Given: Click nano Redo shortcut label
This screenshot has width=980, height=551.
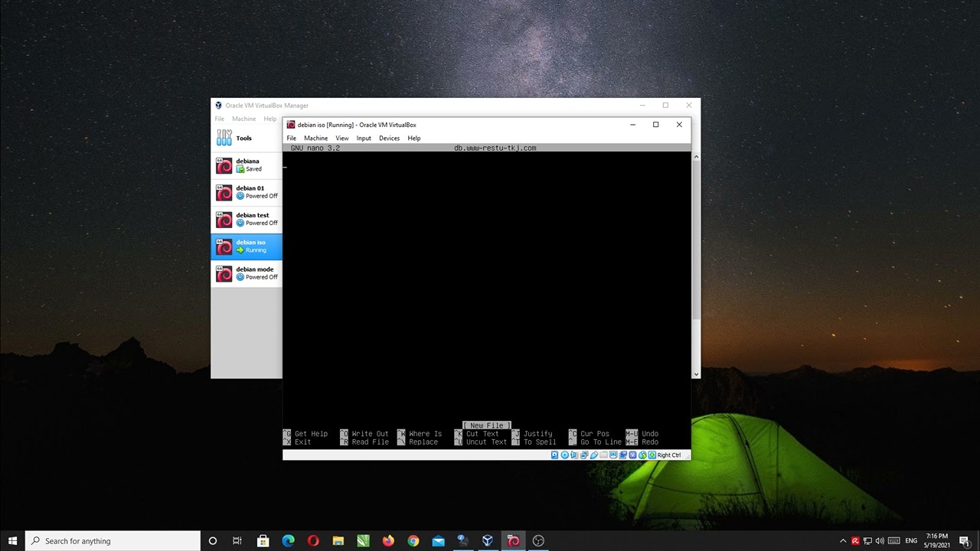Looking at the screenshot, I should coord(650,442).
